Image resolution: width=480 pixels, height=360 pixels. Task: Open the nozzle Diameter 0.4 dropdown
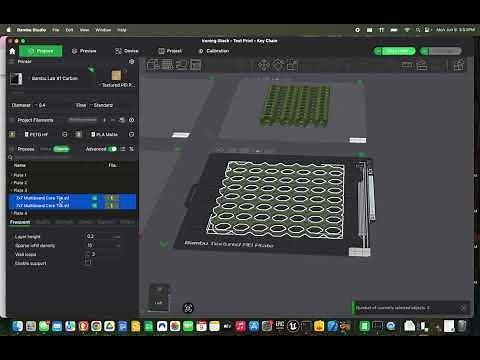click(x=40, y=105)
